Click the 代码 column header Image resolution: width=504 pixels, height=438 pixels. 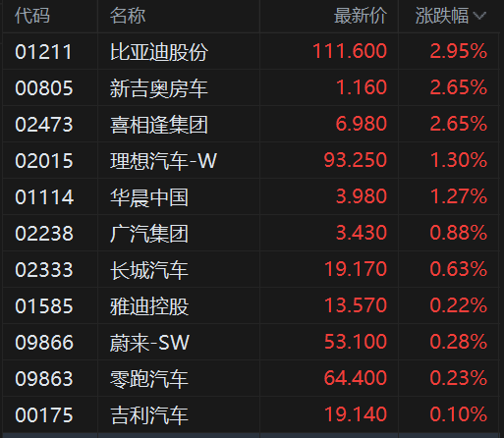click(x=32, y=16)
